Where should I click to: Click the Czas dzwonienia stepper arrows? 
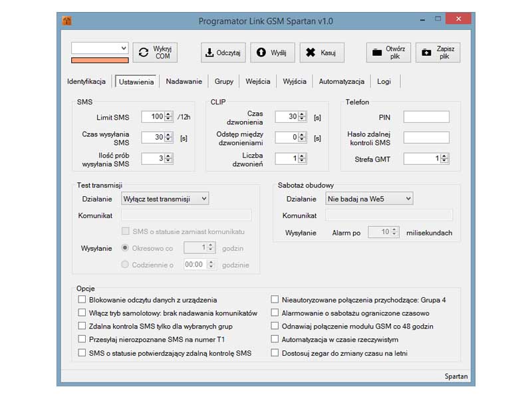click(302, 117)
